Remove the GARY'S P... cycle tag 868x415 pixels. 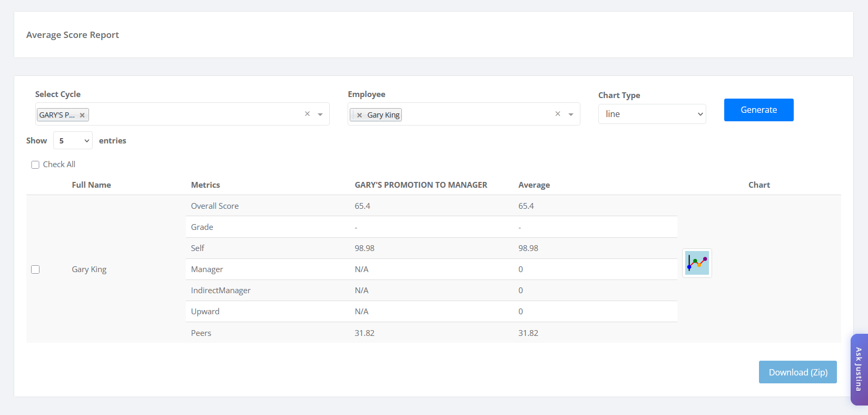tap(82, 115)
